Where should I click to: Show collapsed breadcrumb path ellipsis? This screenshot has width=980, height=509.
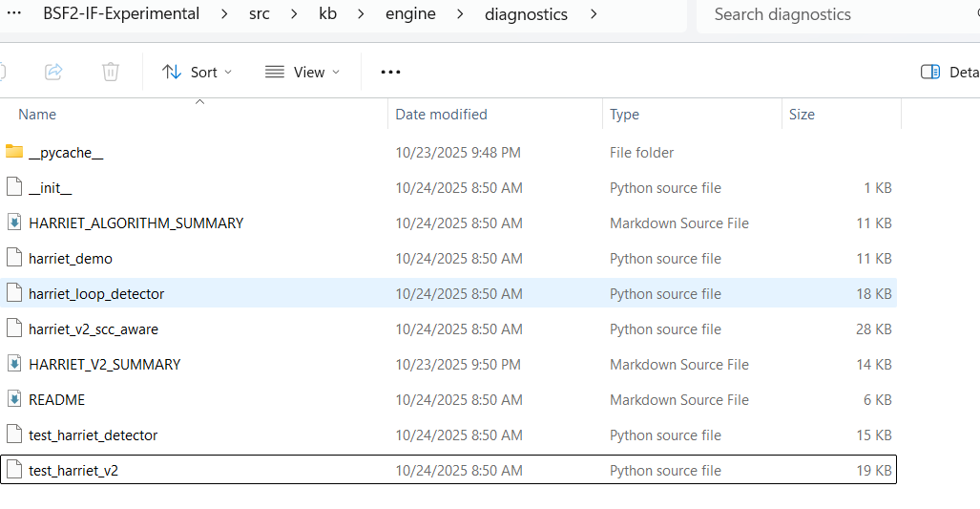[x=14, y=14]
